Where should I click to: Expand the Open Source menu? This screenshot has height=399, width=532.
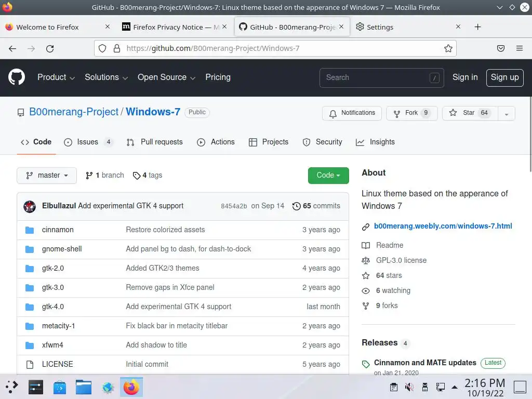click(x=166, y=77)
